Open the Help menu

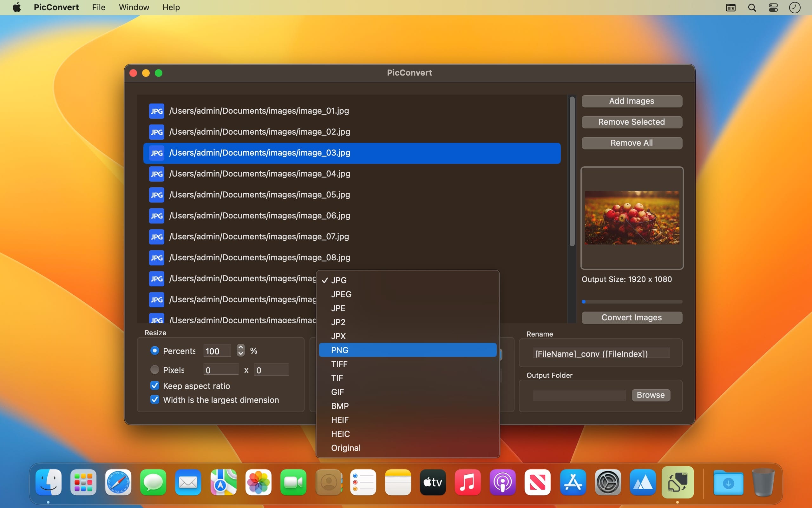pyautogui.click(x=171, y=7)
